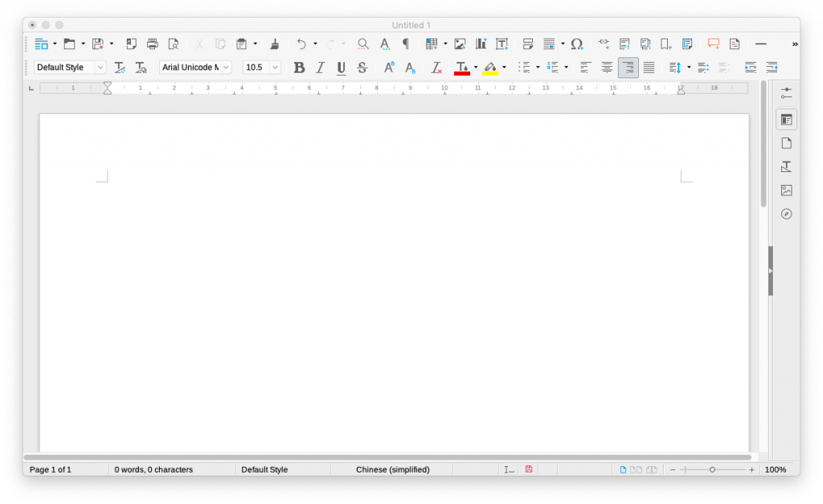Insert a chart
Viewport: 823px width, 504px height.
point(481,44)
